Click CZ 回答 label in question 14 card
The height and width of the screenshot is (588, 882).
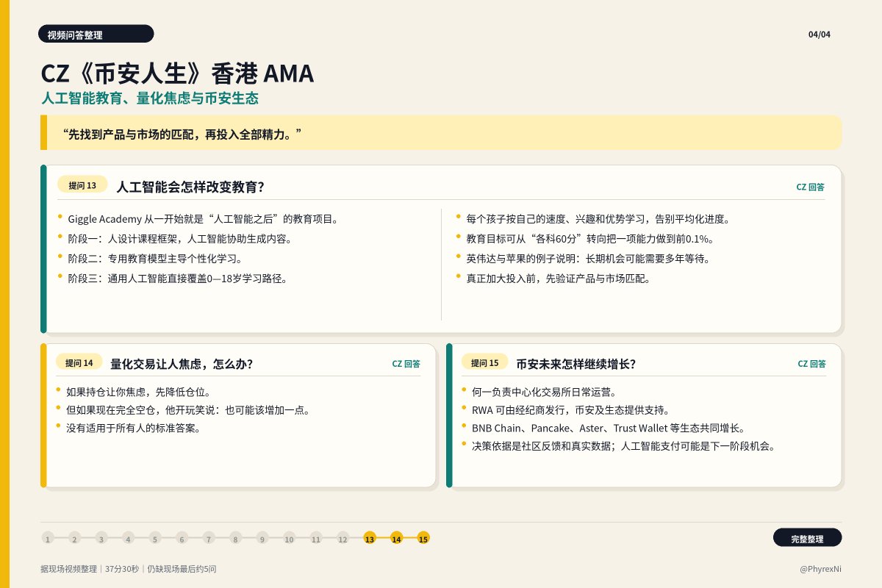click(x=406, y=364)
